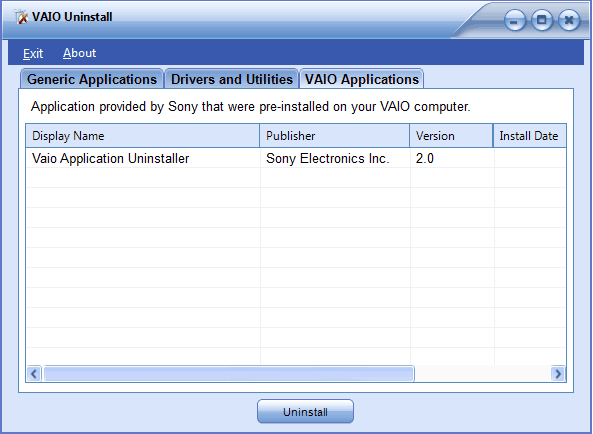This screenshot has height=434, width=593.
Task: Select the VAIO Applications tab
Action: point(362,79)
